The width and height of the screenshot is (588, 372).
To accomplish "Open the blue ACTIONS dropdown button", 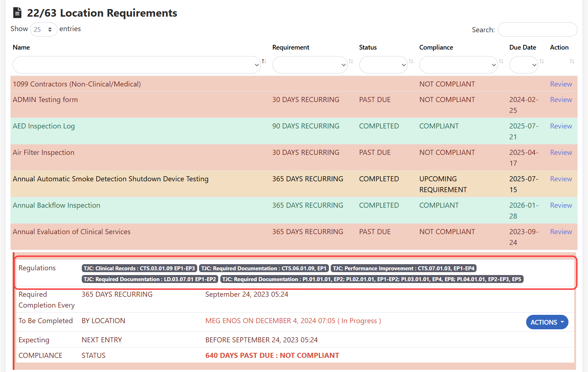I will [x=547, y=322].
